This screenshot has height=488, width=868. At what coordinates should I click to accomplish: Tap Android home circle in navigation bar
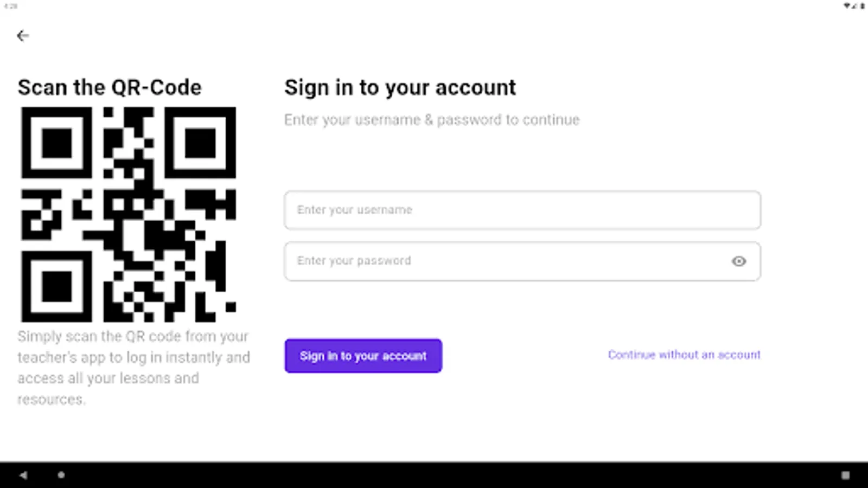pyautogui.click(x=61, y=475)
